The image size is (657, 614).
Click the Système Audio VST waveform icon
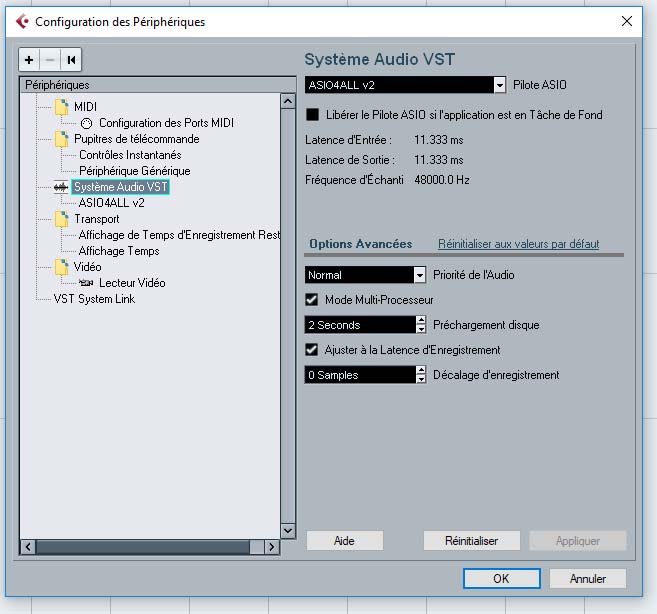(x=61, y=187)
